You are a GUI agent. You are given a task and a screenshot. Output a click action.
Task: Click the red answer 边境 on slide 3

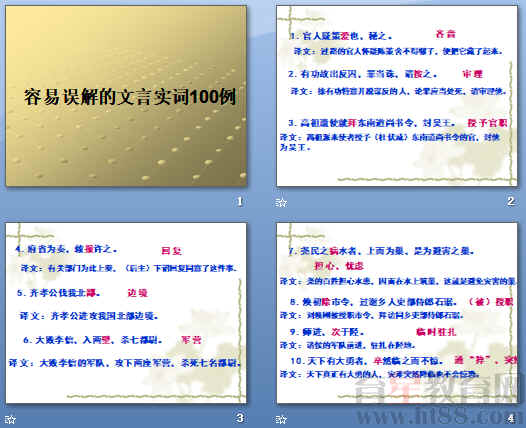pyautogui.click(x=138, y=293)
